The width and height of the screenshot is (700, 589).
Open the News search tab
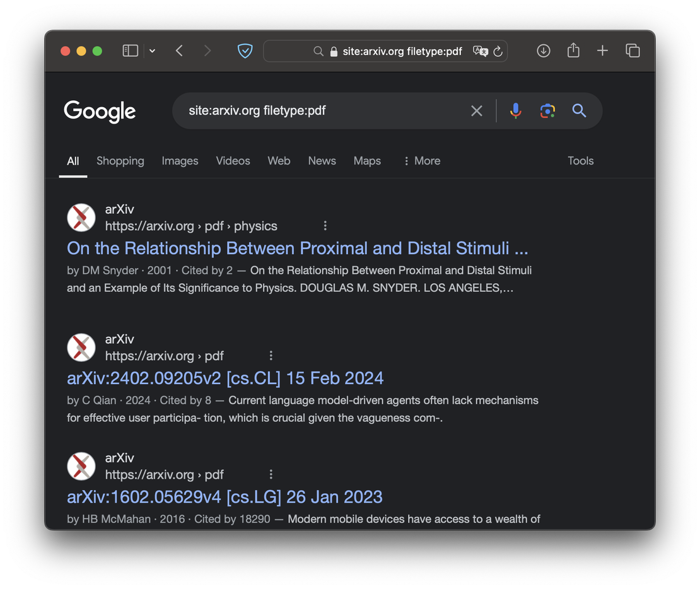[322, 161]
